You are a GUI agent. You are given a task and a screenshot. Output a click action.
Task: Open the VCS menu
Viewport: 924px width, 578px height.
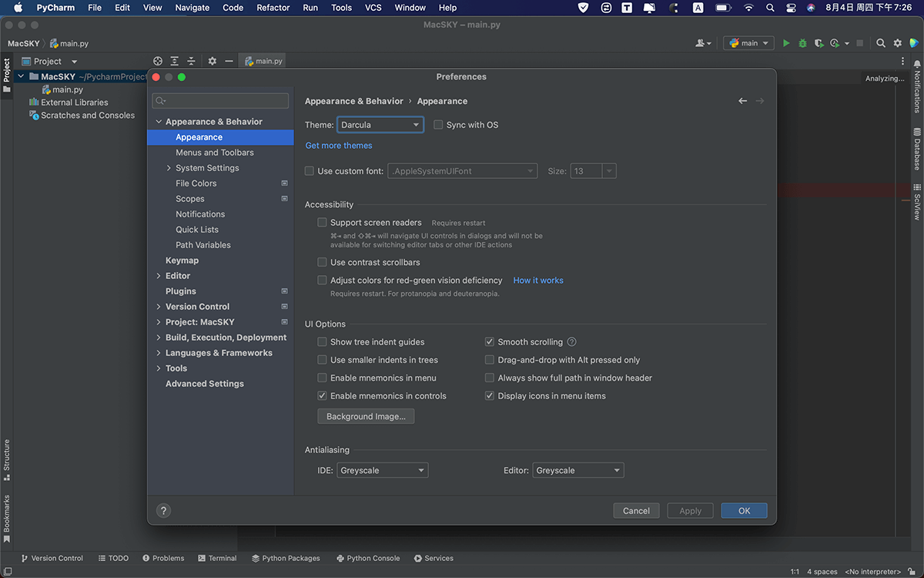click(x=373, y=8)
